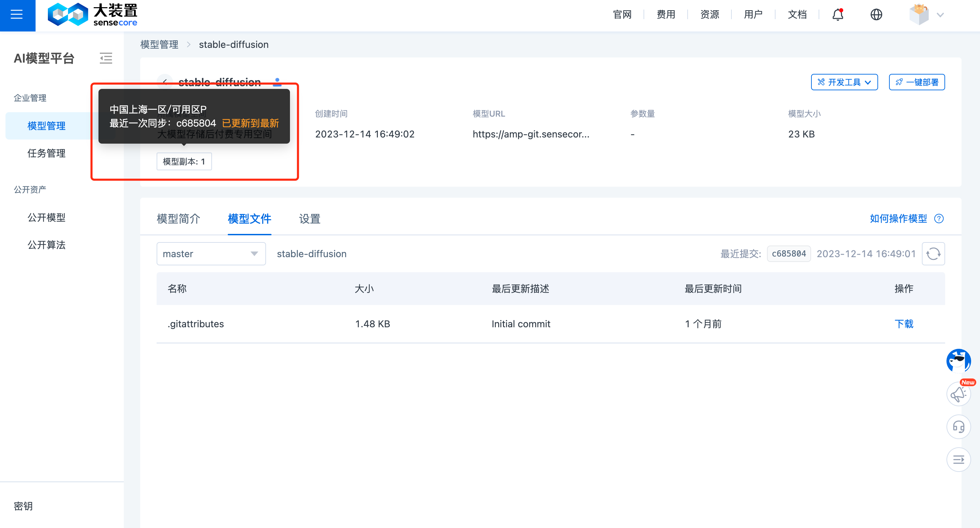Expand the account dropdown arrow

pyautogui.click(x=940, y=15)
